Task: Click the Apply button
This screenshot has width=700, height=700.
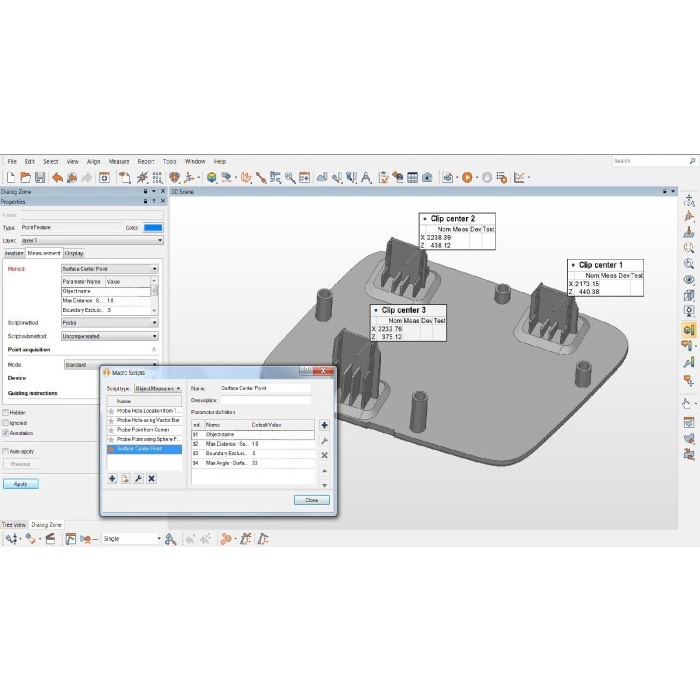Action: pos(19,484)
